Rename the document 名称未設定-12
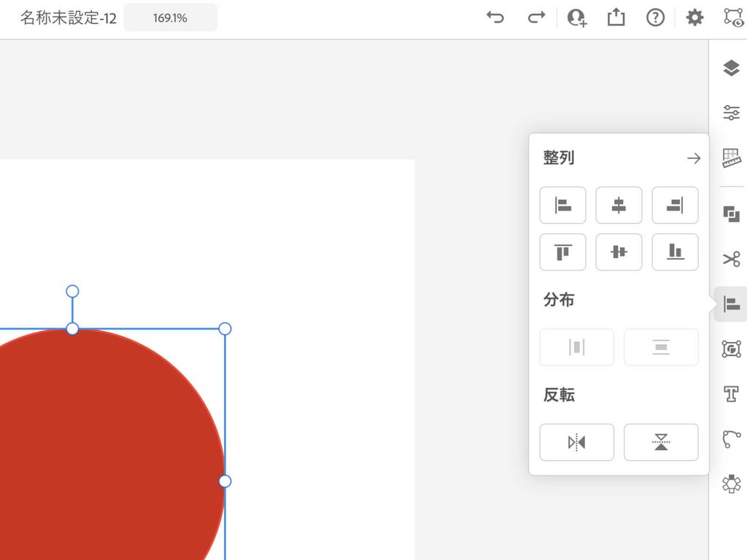The image size is (747, 560). coord(69,17)
